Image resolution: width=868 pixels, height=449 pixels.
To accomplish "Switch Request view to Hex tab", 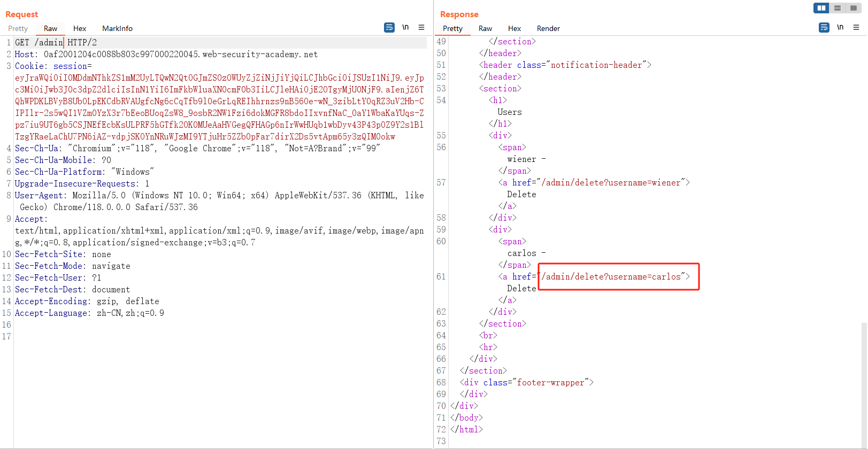I will pyautogui.click(x=80, y=28).
